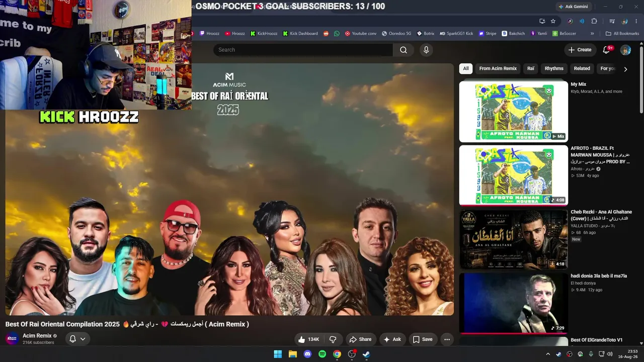Click the Best Of ElGrandeToto V1 title
The width and height of the screenshot is (644, 362).
pos(596,340)
